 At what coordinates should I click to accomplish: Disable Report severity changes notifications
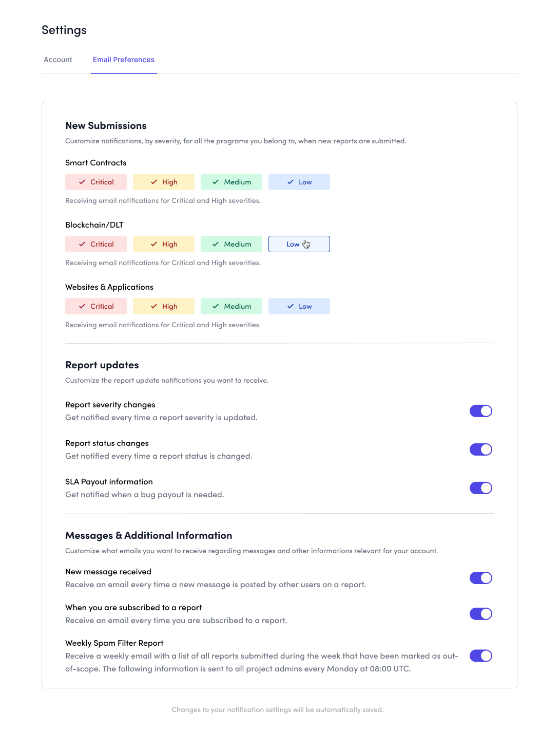point(480,410)
